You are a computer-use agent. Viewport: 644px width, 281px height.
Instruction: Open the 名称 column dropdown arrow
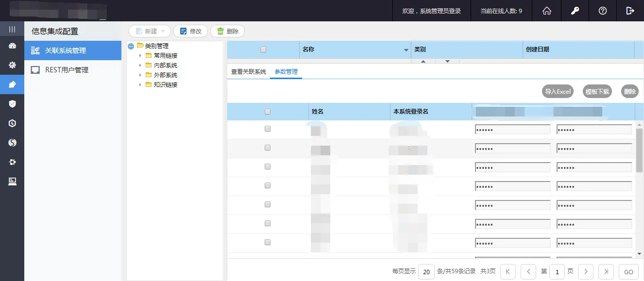406,50
